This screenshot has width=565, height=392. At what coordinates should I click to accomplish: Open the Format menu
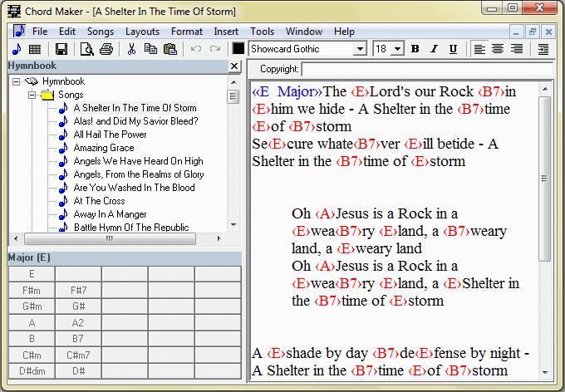pyautogui.click(x=187, y=32)
